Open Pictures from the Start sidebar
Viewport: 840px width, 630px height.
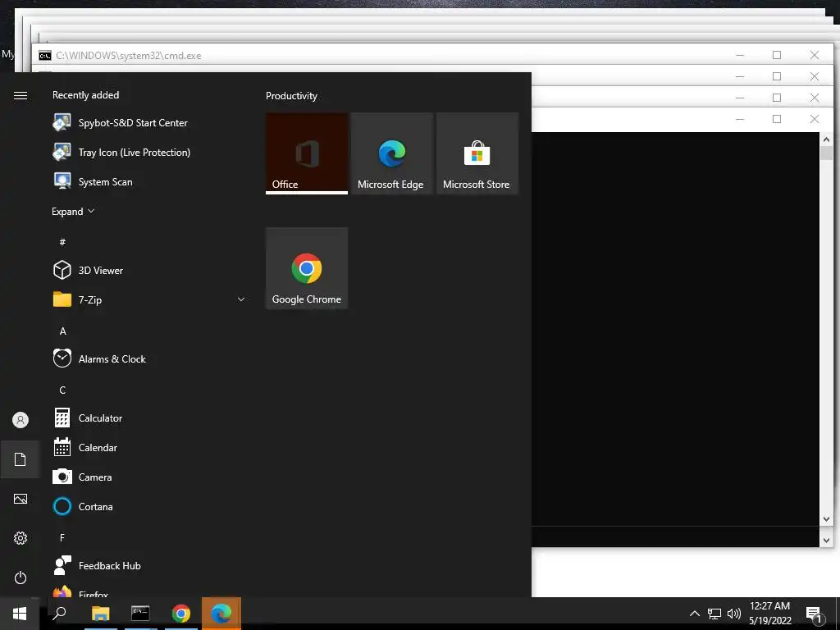coord(21,499)
